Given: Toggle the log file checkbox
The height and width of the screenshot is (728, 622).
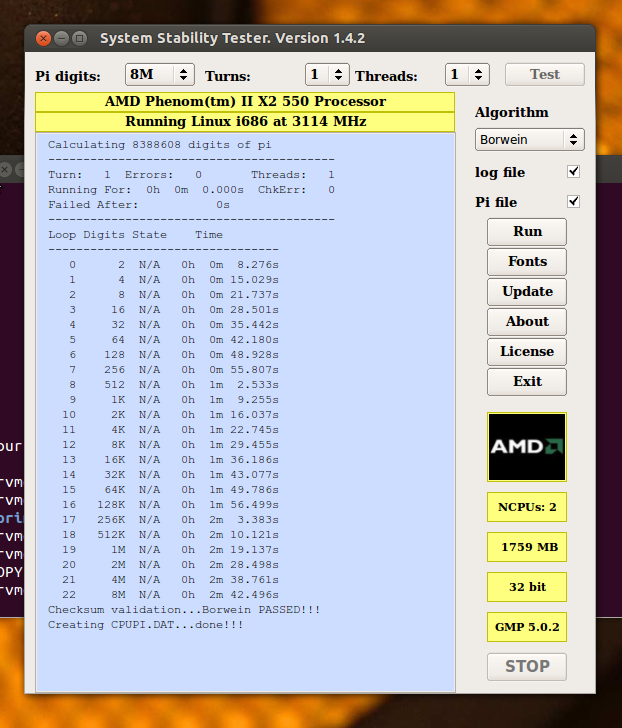Looking at the screenshot, I should (x=573, y=172).
